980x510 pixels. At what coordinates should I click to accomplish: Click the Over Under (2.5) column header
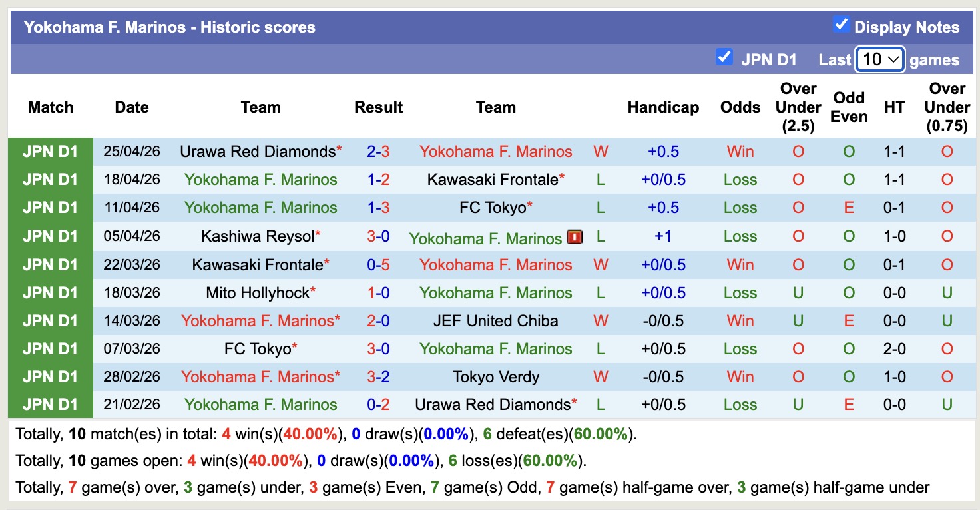point(798,107)
